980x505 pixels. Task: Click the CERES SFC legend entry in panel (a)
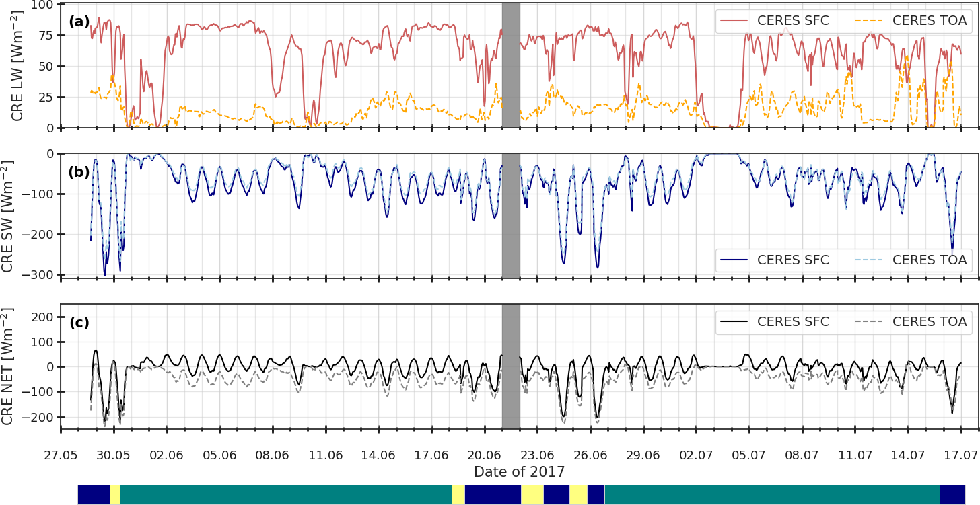[x=775, y=21]
